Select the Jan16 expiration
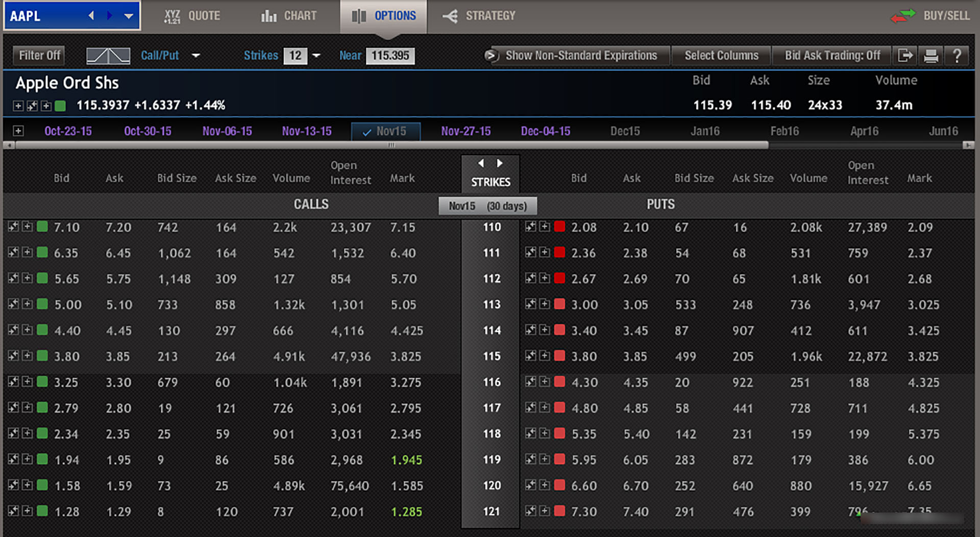980x537 pixels. coord(705,131)
